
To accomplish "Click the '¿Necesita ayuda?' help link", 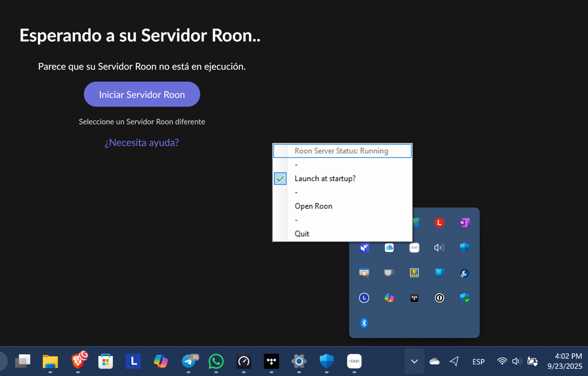I will click(142, 142).
